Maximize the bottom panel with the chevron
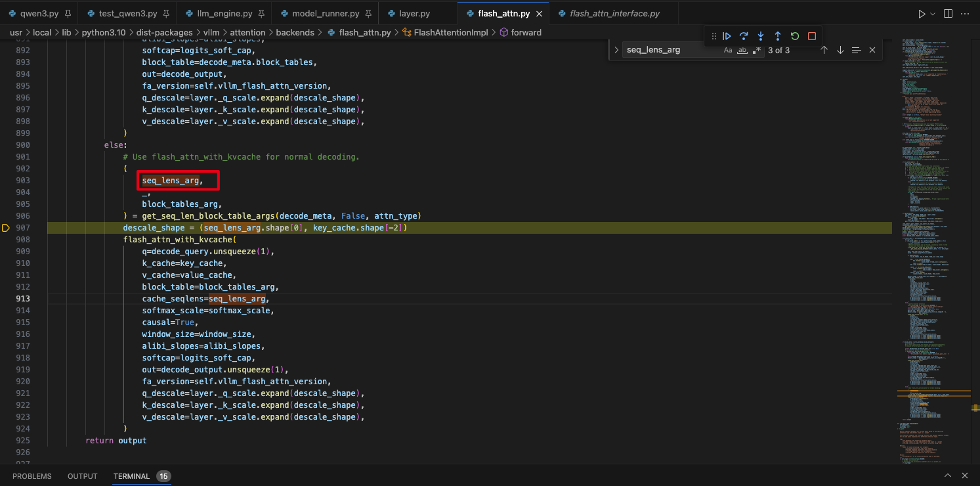 point(947,475)
